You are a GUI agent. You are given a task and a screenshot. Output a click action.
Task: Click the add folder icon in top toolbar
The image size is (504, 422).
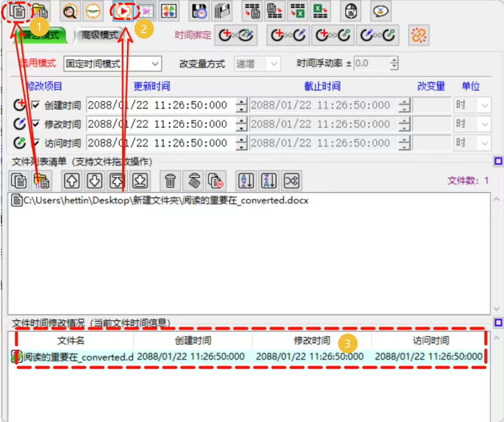pyautogui.click(x=40, y=11)
